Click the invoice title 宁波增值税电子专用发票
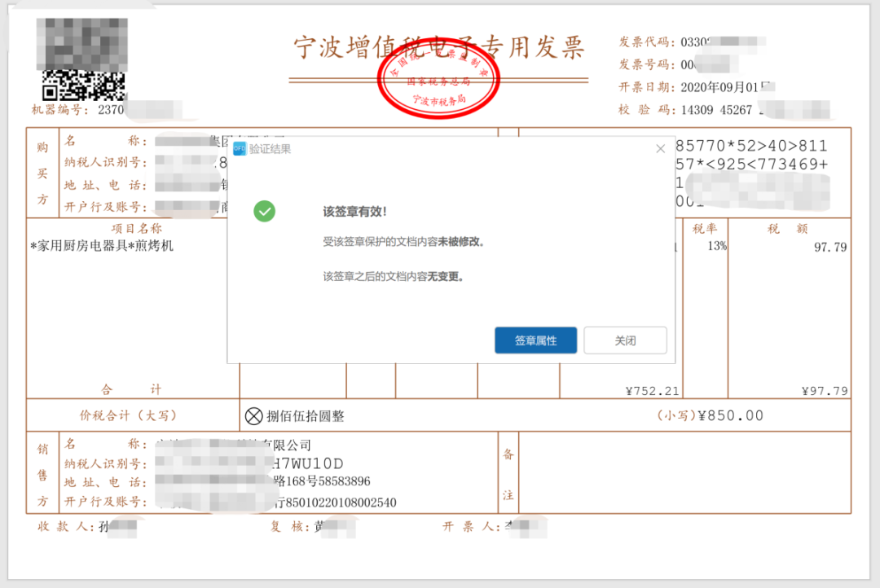The width and height of the screenshot is (880, 588). click(439, 47)
